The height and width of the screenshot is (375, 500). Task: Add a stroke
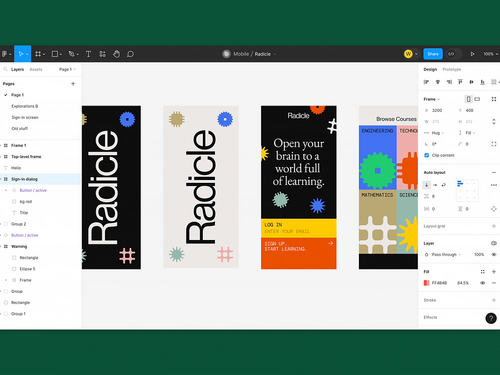pos(494,300)
